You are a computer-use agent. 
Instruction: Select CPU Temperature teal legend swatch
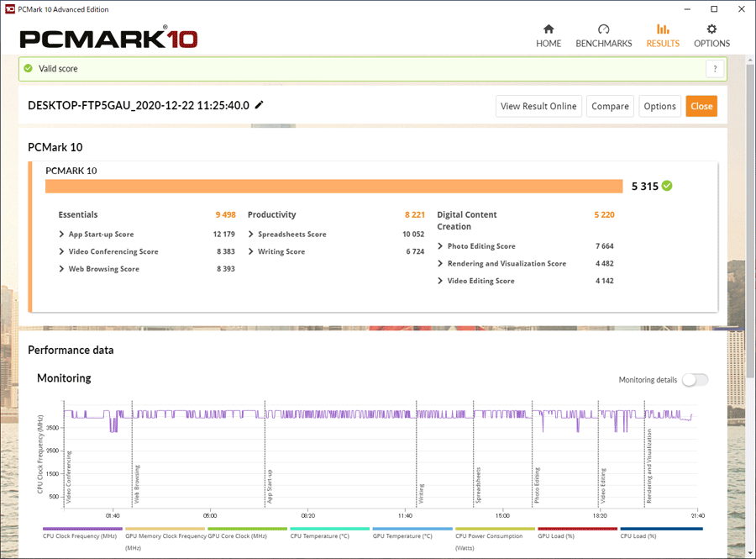(x=330, y=529)
